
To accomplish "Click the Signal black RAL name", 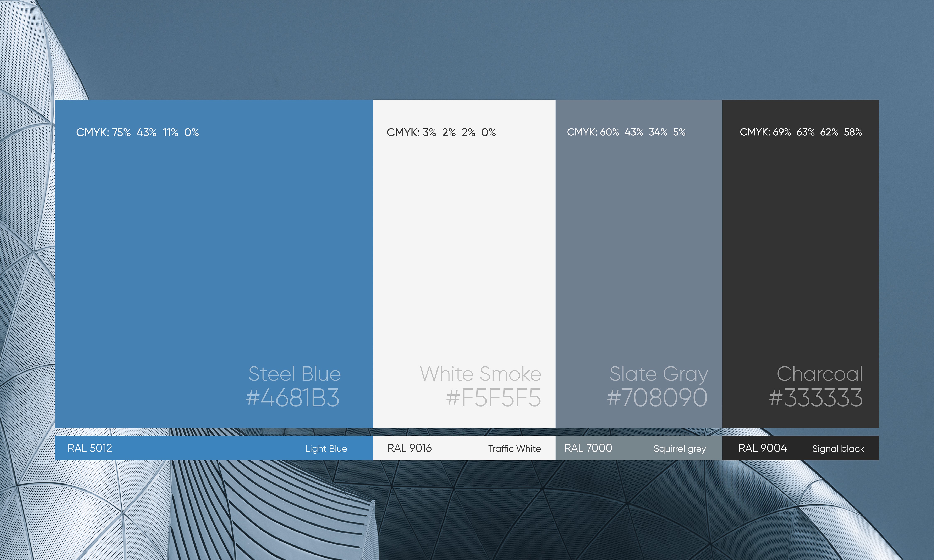I will tap(838, 449).
